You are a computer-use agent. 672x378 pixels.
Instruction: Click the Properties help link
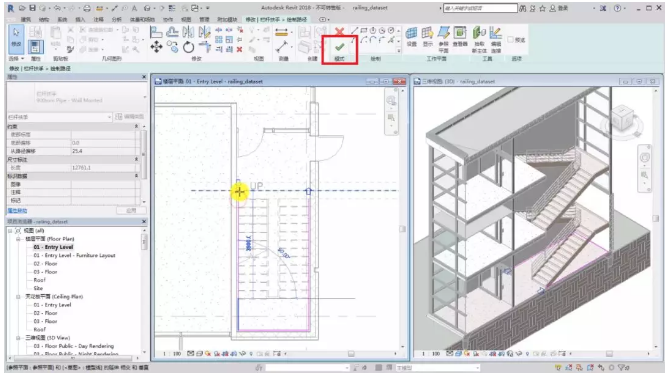[17, 210]
